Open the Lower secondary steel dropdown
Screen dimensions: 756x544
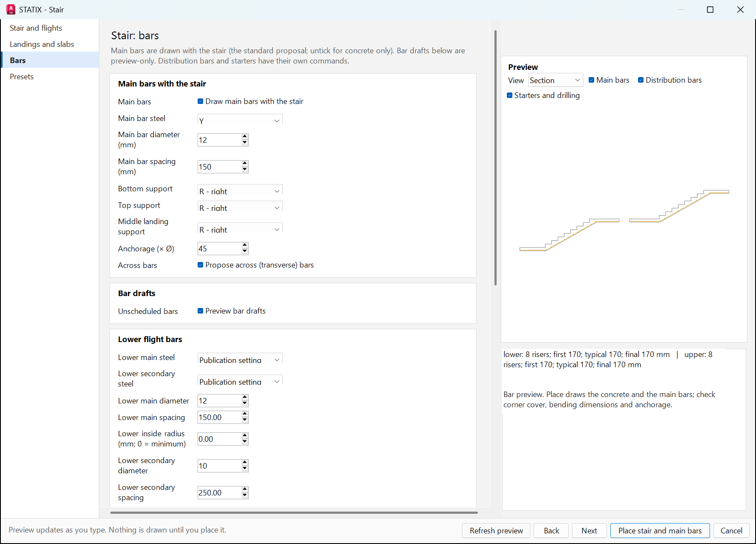tap(240, 380)
